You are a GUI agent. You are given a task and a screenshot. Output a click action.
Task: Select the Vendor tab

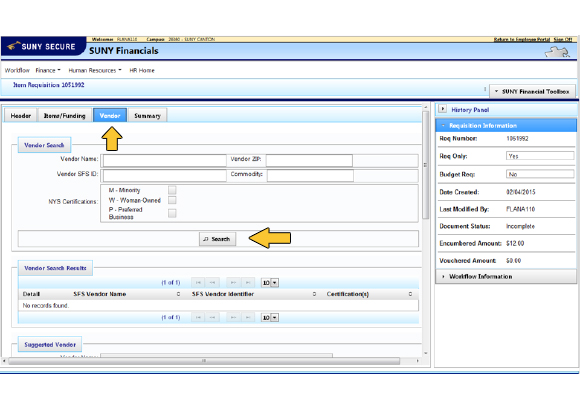point(110,115)
